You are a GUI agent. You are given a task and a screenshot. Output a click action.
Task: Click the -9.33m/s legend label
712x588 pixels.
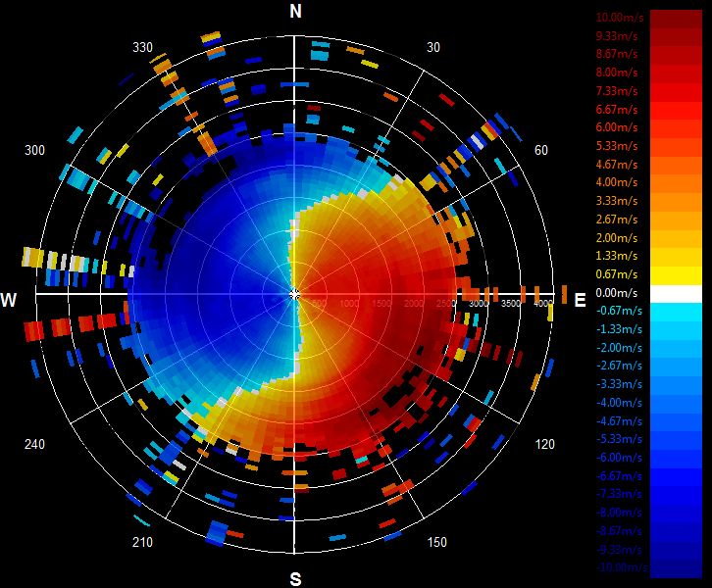619,550
